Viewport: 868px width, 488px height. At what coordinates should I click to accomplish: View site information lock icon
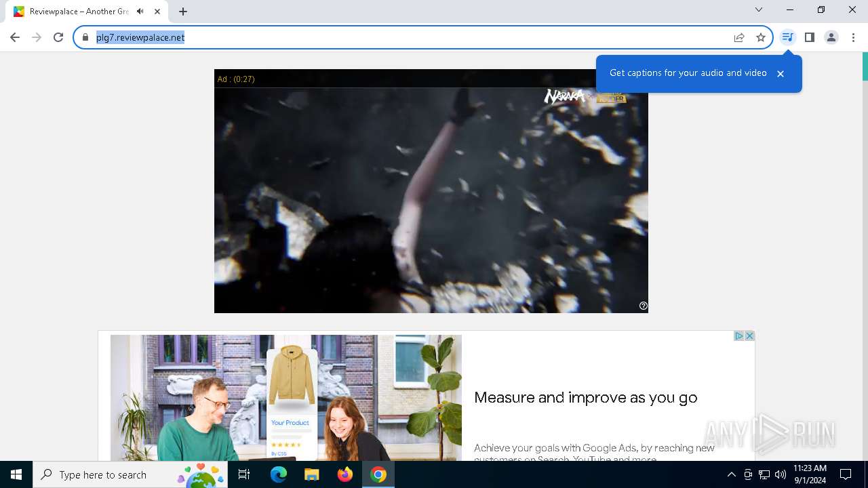coord(85,37)
